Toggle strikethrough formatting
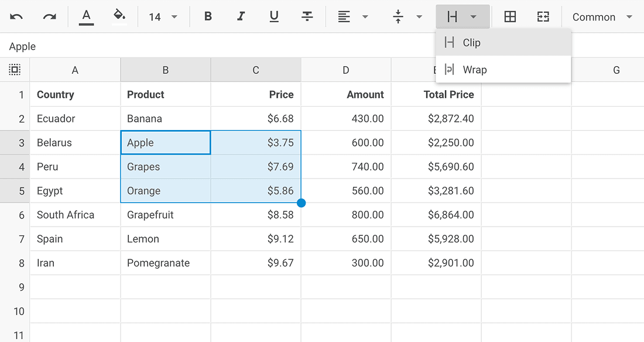 click(307, 16)
